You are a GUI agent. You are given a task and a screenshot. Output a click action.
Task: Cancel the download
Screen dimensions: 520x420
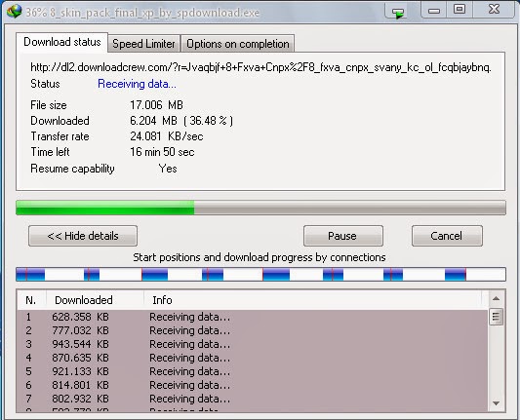pyautogui.click(x=447, y=236)
